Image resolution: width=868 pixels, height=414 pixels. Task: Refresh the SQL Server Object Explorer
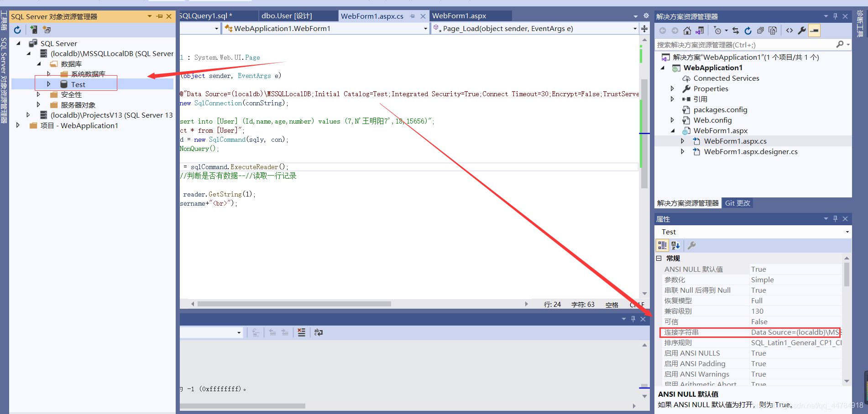[x=17, y=30]
